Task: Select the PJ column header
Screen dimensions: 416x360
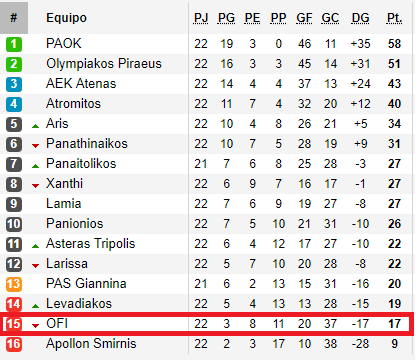Action: 201,18
